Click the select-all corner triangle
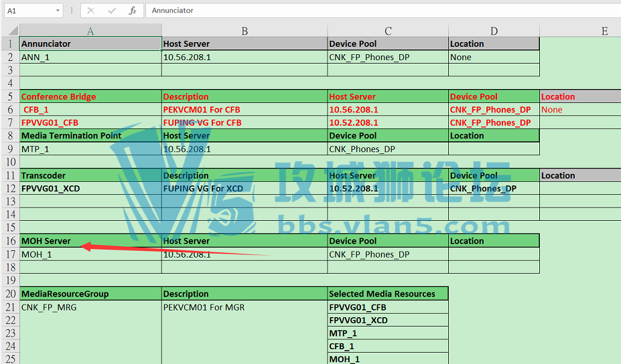The height and width of the screenshot is (364, 621). 13,31
